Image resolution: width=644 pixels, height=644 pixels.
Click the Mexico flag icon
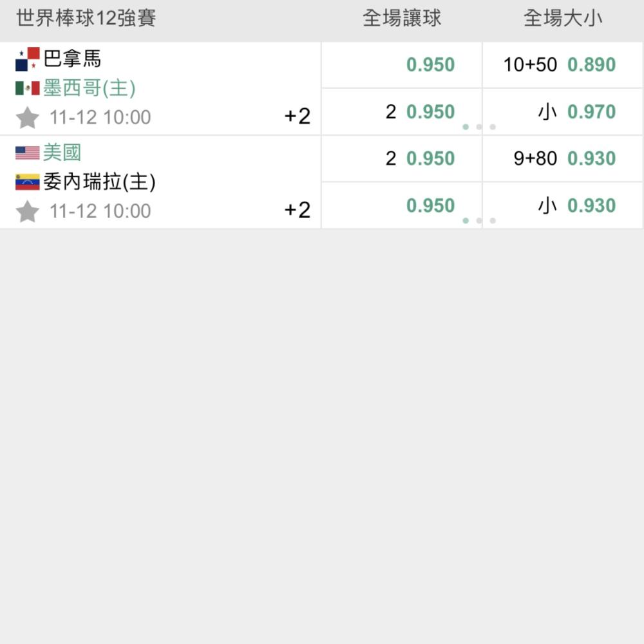(27, 88)
